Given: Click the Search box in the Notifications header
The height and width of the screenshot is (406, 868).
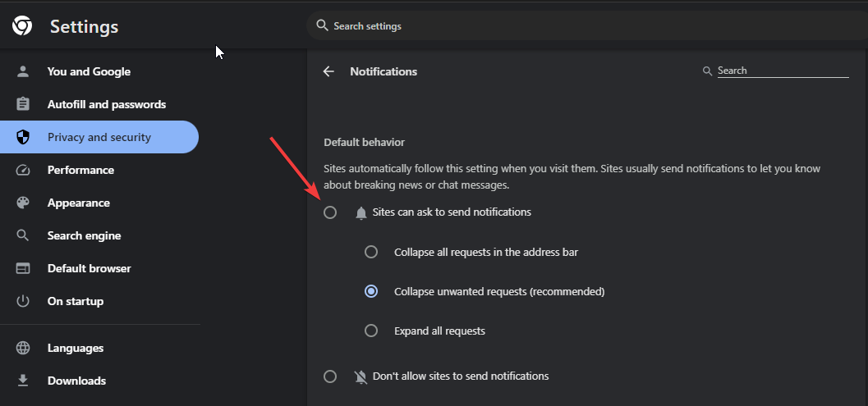Looking at the screenshot, I should 783,71.
